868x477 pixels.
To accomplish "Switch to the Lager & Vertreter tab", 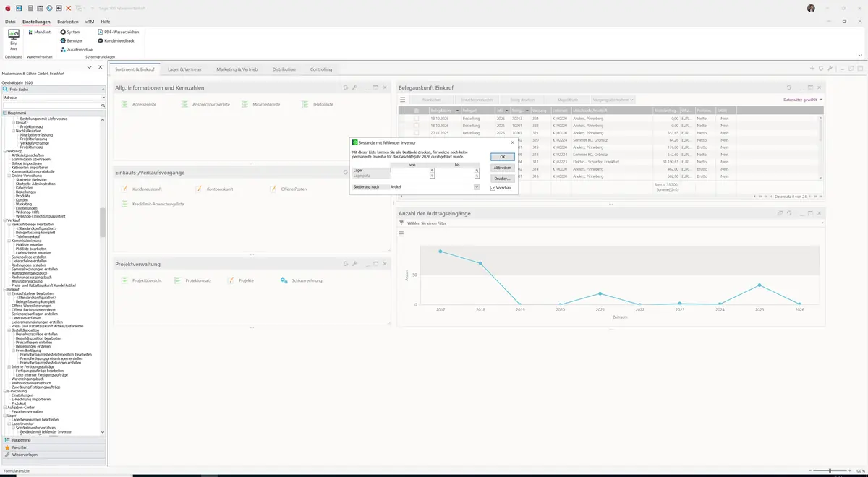I will [x=184, y=69].
